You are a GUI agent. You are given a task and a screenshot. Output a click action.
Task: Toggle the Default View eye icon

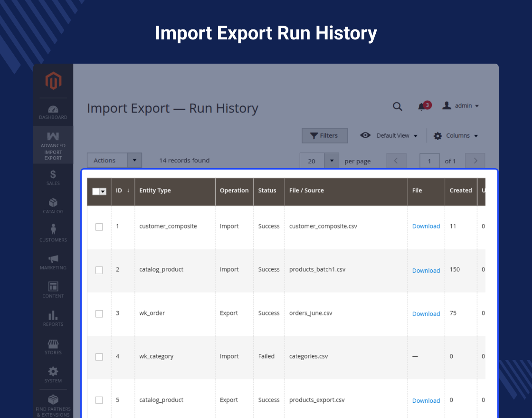(x=365, y=135)
